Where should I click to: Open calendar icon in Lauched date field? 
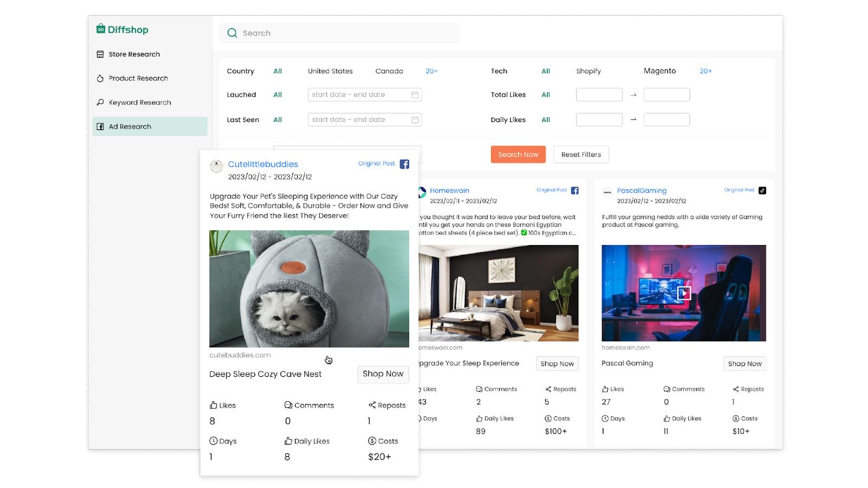click(415, 95)
